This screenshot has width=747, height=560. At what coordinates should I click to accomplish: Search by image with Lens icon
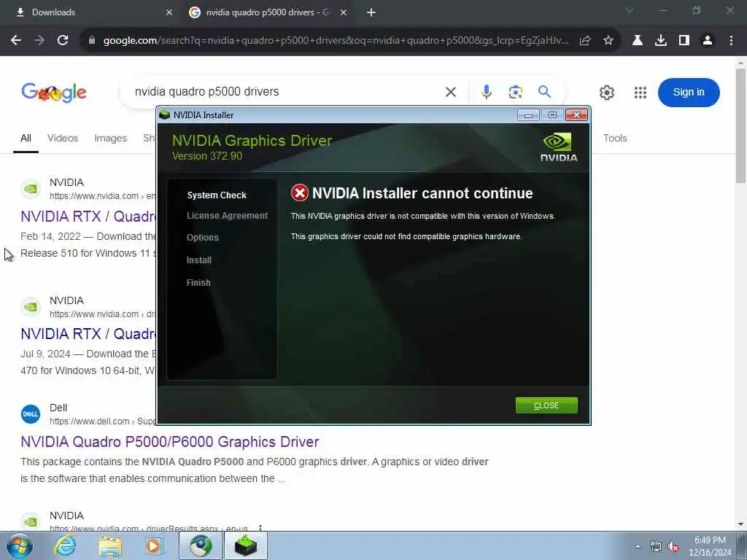coord(516,92)
